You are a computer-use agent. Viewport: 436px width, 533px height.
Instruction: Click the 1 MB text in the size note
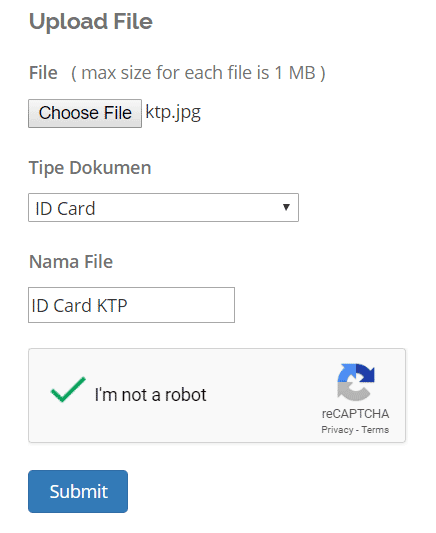click(295, 73)
